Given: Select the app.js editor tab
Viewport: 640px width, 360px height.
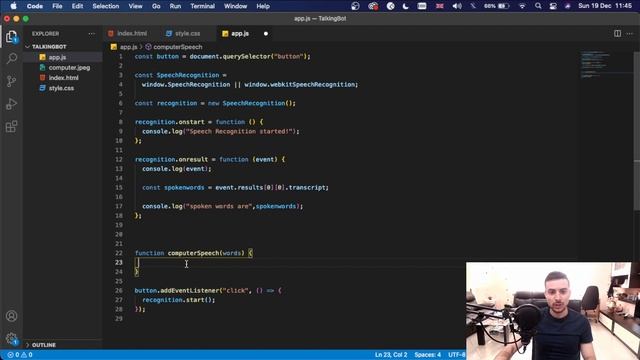Looking at the screenshot, I should point(240,33).
